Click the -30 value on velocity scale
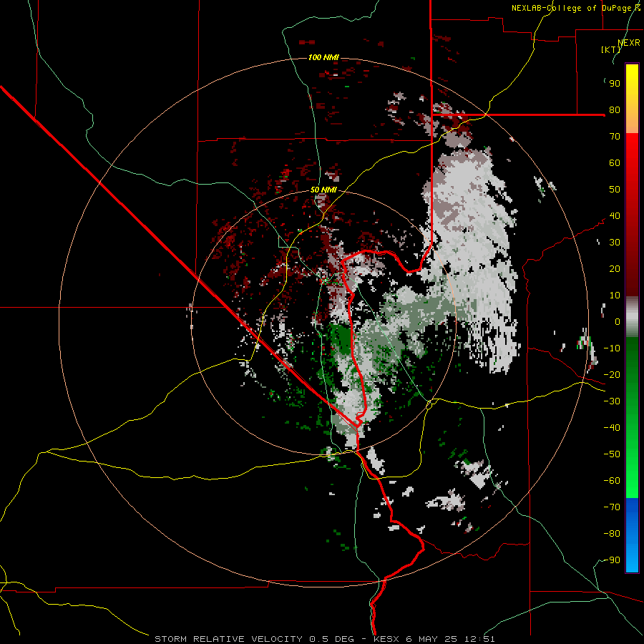Viewport: 644px width, 644px height. pyautogui.click(x=612, y=401)
